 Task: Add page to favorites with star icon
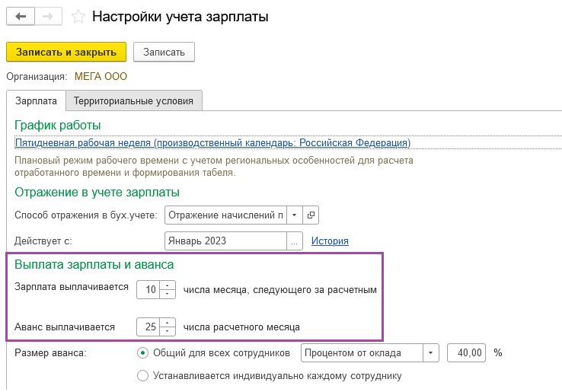pos(78,17)
